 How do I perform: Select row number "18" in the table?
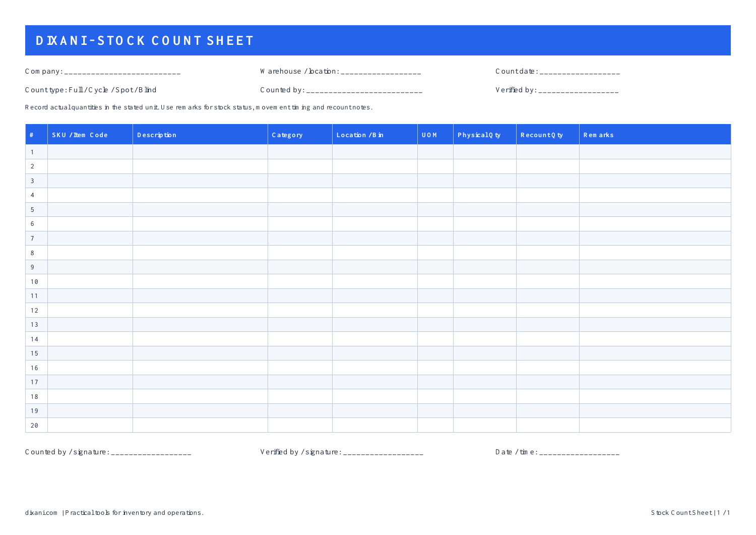[x=34, y=396]
